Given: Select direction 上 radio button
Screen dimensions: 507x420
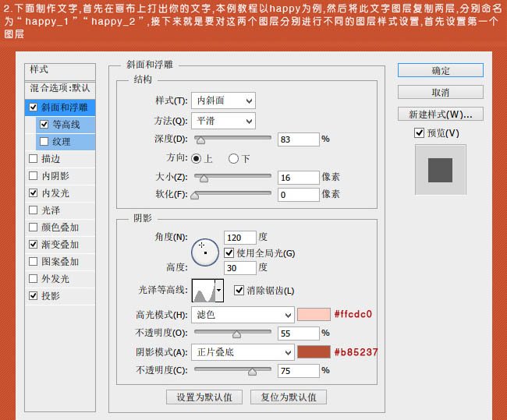Looking at the screenshot, I should pyautogui.click(x=197, y=159).
